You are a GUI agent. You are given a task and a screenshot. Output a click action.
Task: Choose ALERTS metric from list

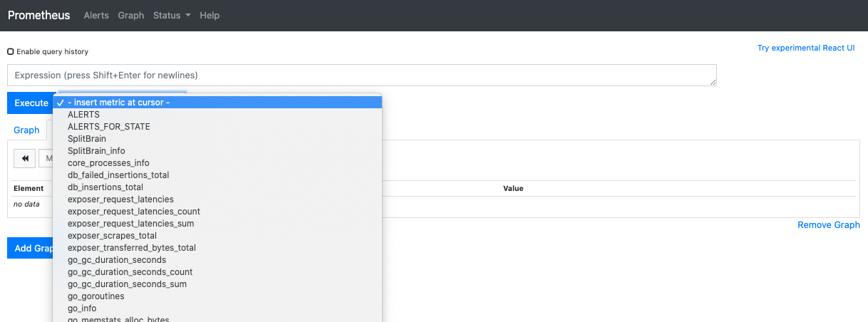point(217,115)
